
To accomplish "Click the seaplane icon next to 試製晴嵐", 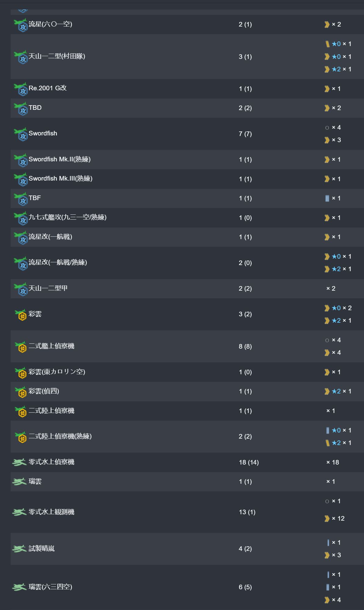I will [x=19, y=549].
